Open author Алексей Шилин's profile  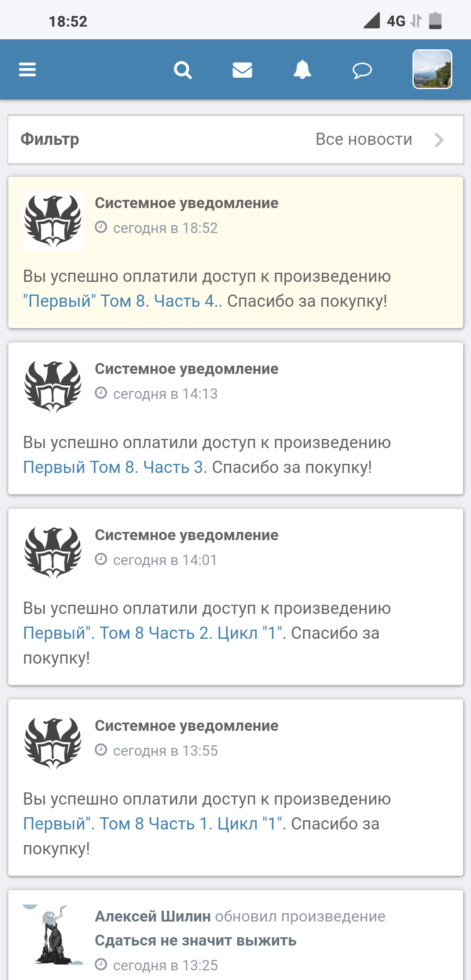(153, 916)
